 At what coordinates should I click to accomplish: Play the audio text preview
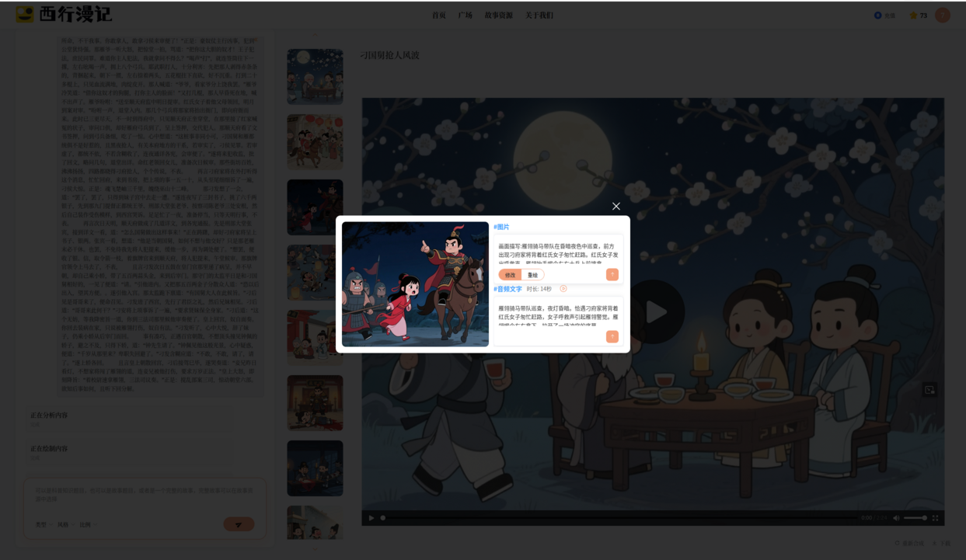tap(563, 289)
